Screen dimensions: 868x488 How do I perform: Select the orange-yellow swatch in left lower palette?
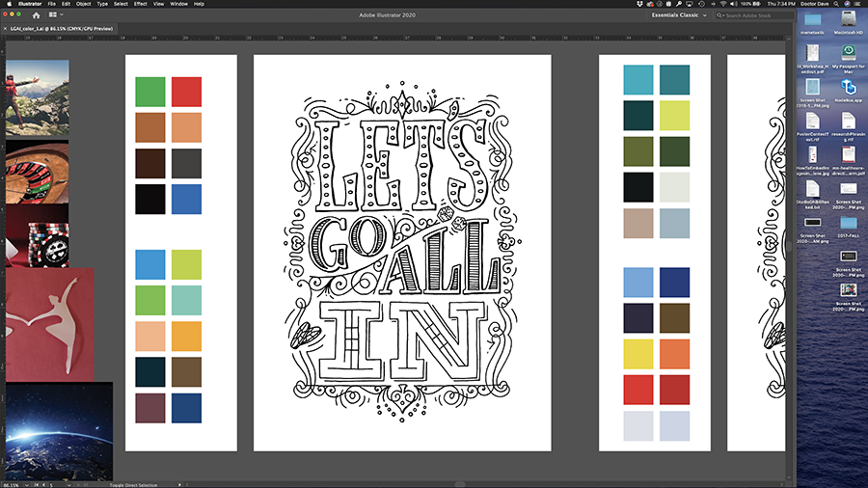186,337
